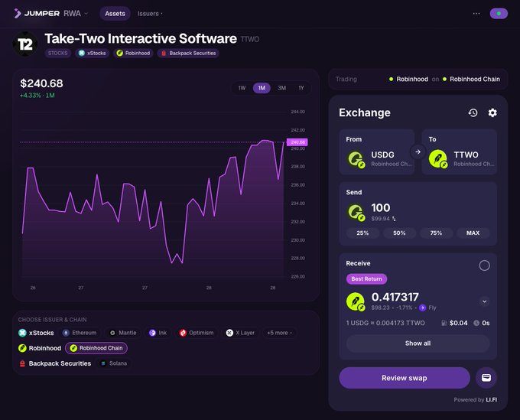Expand the RWA product dropdown
The width and height of the screenshot is (520, 420).
(76, 14)
